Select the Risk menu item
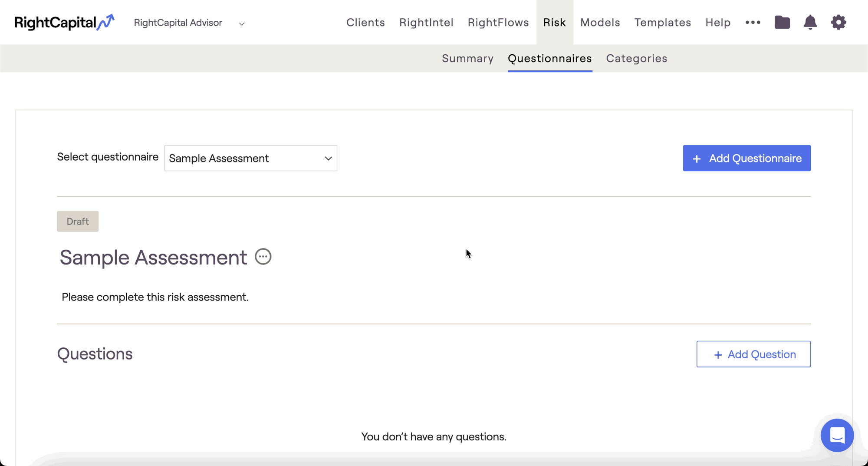The width and height of the screenshot is (868, 466). [555, 22]
